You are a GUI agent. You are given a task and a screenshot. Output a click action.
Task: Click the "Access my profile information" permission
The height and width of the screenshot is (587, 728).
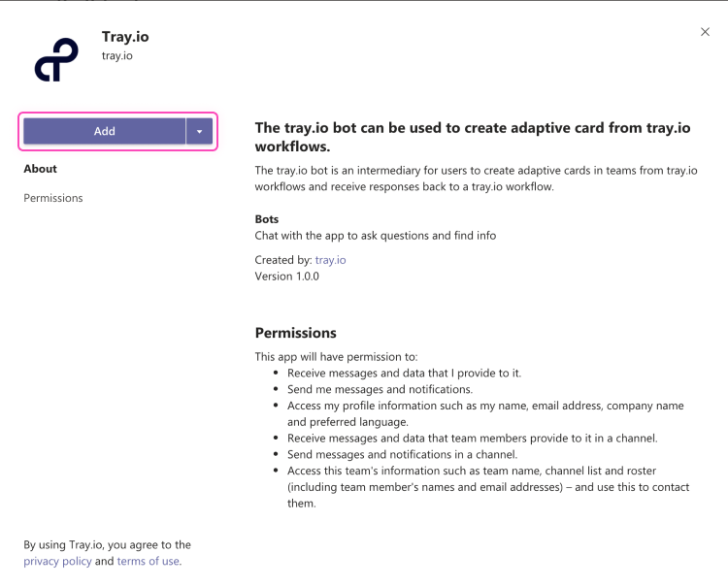click(485, 406)
